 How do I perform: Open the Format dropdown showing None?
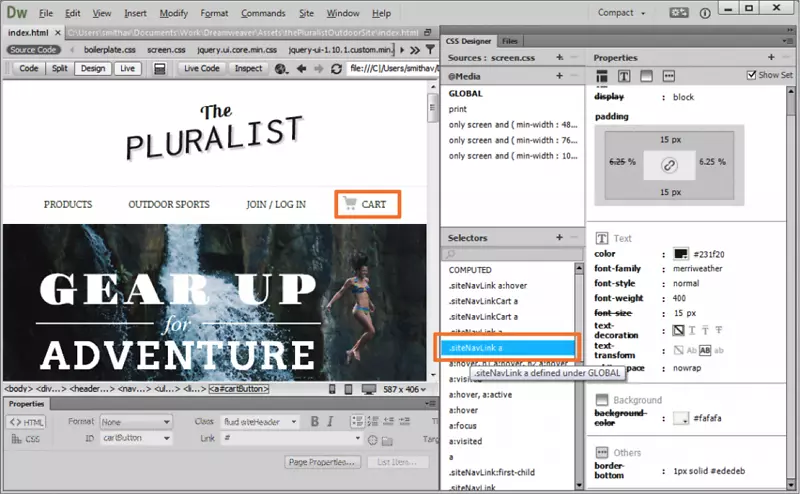136,422
